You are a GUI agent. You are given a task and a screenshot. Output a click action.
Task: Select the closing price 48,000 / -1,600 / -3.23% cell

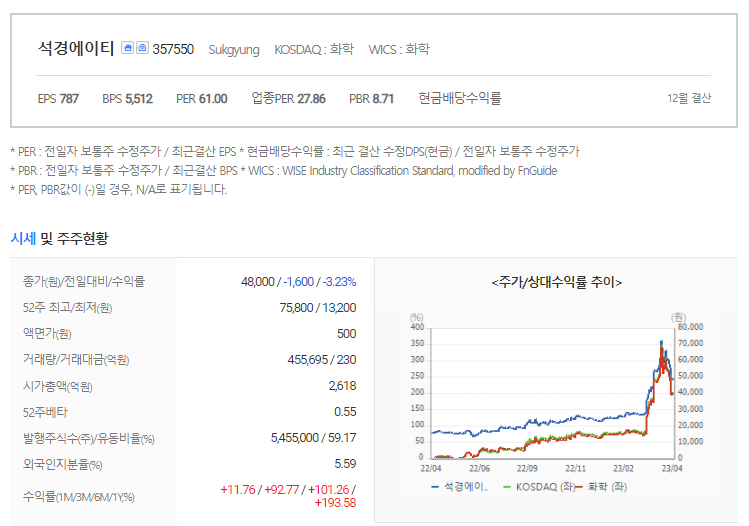click(299, 282)
